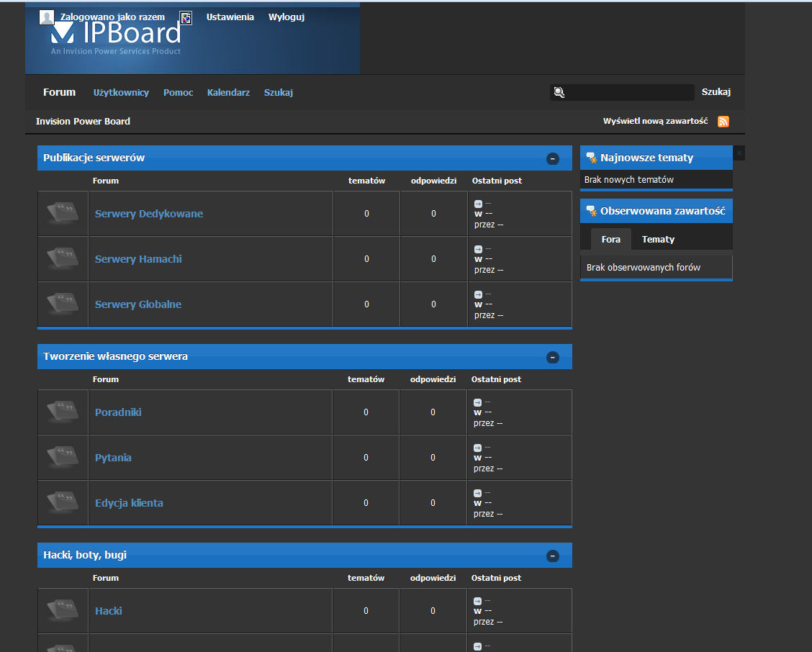Click the Szukaj button beside search field

point(716,92)
